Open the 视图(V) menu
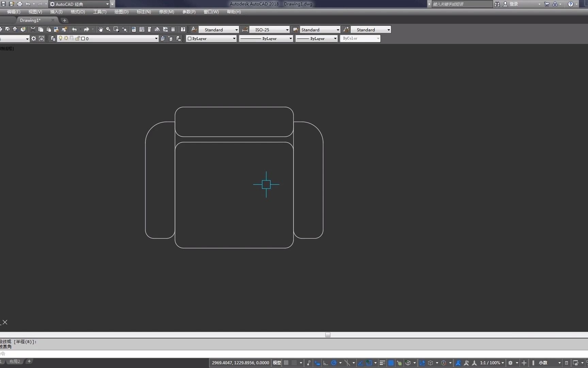 click(x=35, y=12)
